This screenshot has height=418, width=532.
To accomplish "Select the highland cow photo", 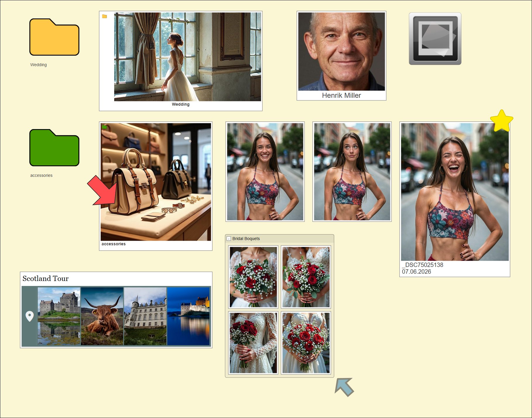I will pos(102,316).
